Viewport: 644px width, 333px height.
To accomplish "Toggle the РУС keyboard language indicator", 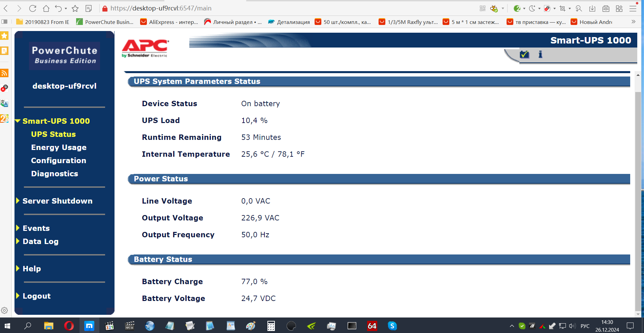I will (x=585, y=326).
